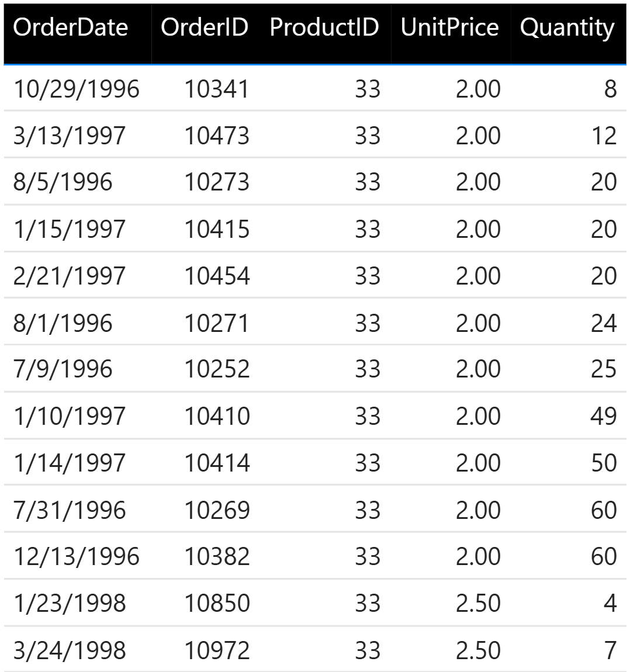
Task: Sort by the OrderID column header
Action: pos(205,27)
